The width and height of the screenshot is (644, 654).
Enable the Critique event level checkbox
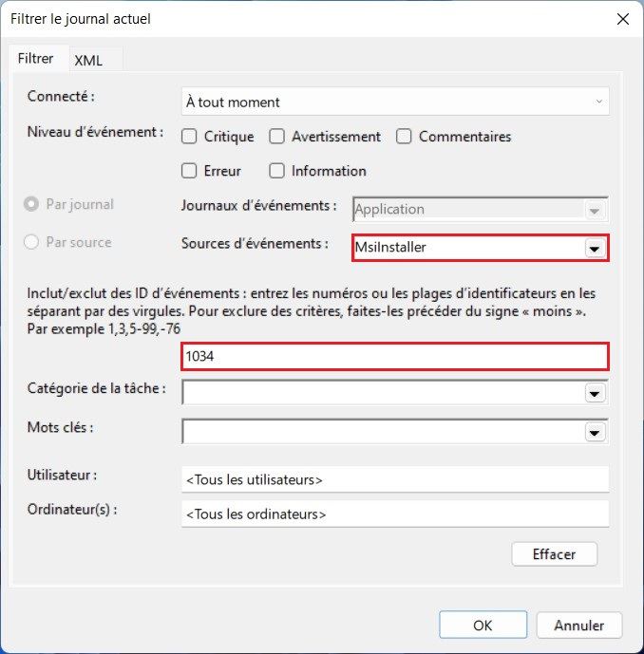(x=189, y=137)
